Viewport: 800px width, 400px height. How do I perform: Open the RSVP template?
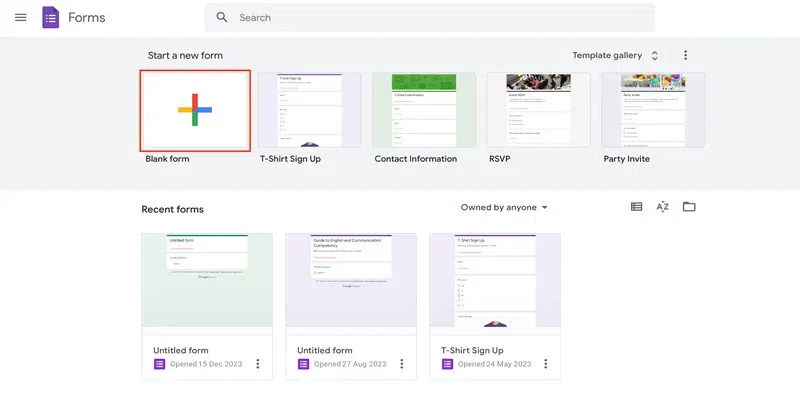tap(538, 110)
